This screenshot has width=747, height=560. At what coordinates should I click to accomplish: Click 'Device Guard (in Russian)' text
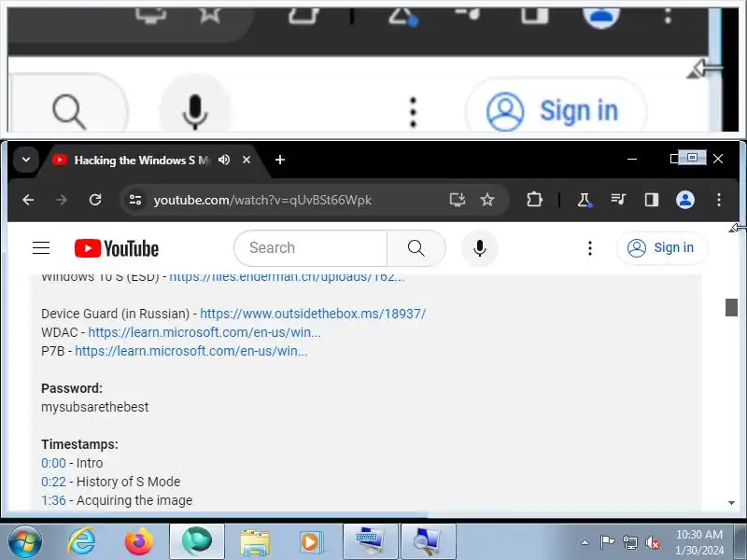pyautogui.click(x=116, y=314)
